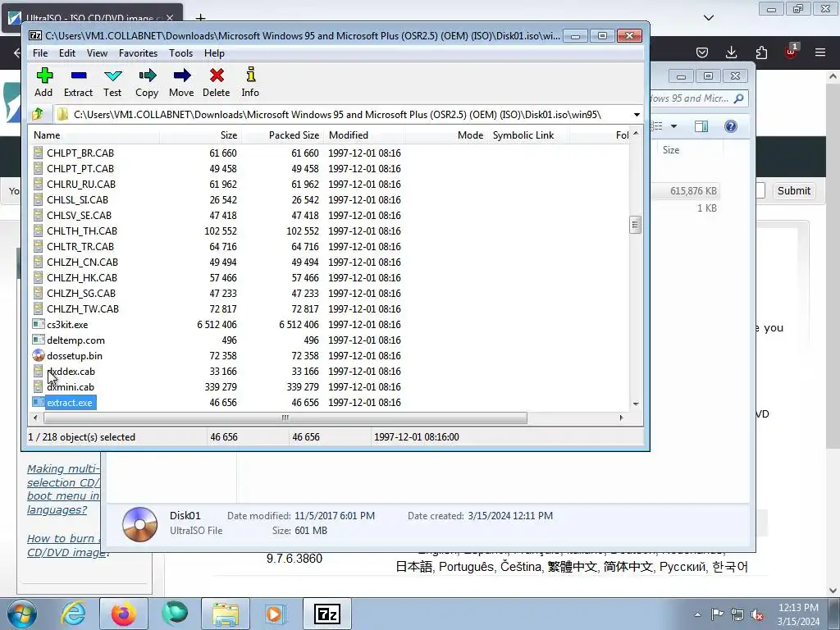
Task: Open the Edit menu in 7-Zip
Action: click(67, 53)
